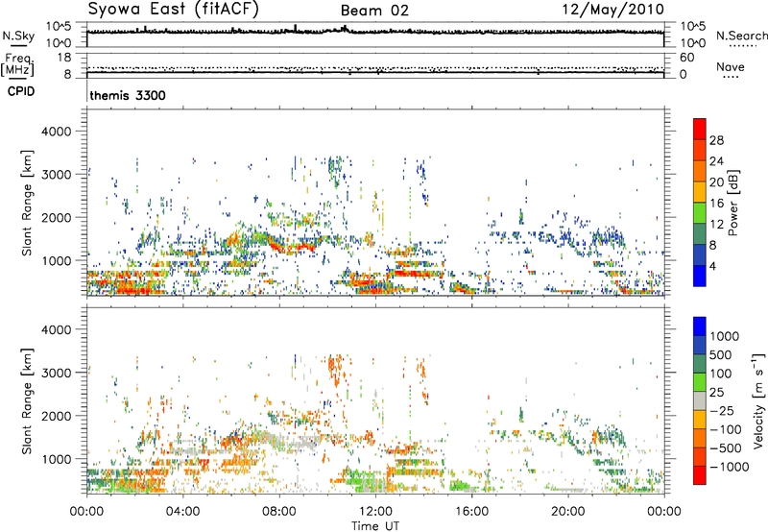Image resolution: width=768 pixels, height=532 pixels.
Task: Click the solid frequency line in second panel
Action: [x=375, y=73]
